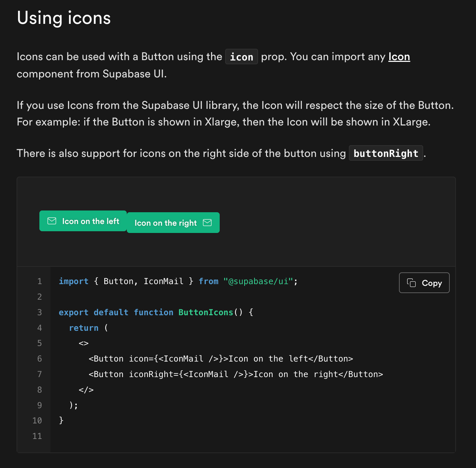Click the inline 'icon' code tag
The image size is (476, 468).
[x=241, y=57]
